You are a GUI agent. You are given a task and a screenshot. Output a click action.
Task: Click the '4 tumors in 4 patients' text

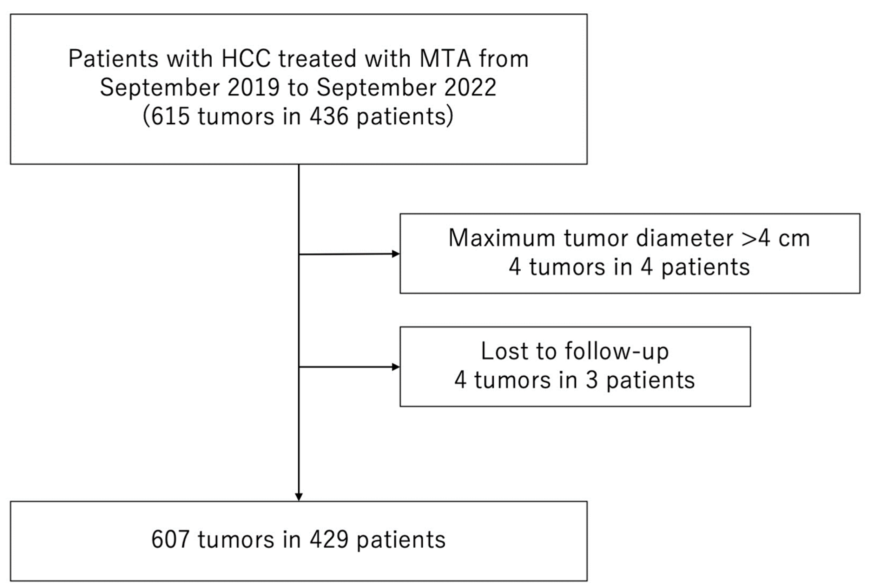[x=629, y=267]
